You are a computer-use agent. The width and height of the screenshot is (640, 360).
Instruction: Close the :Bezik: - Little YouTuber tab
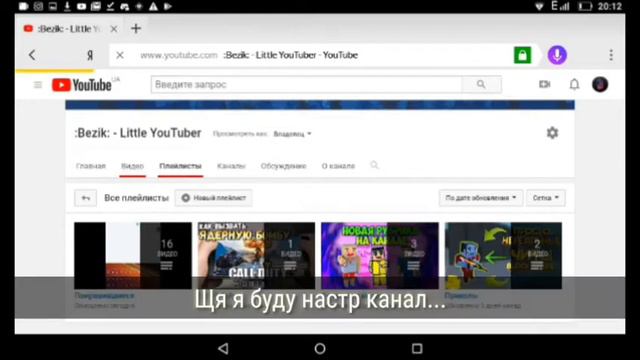point(114,29)
